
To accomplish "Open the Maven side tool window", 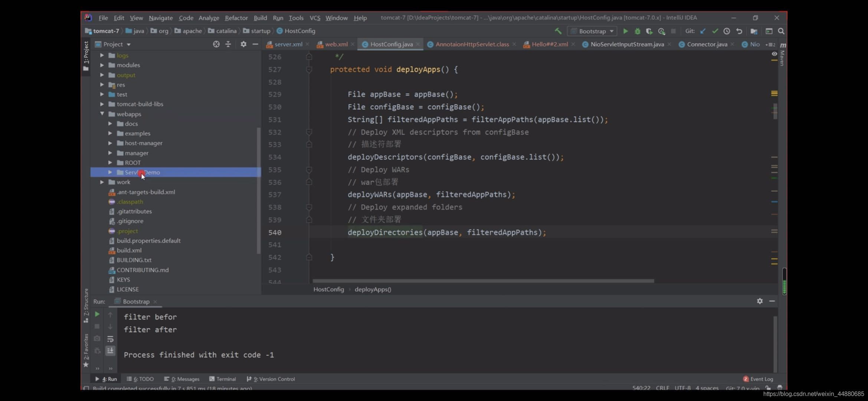I will pos(782,54).
